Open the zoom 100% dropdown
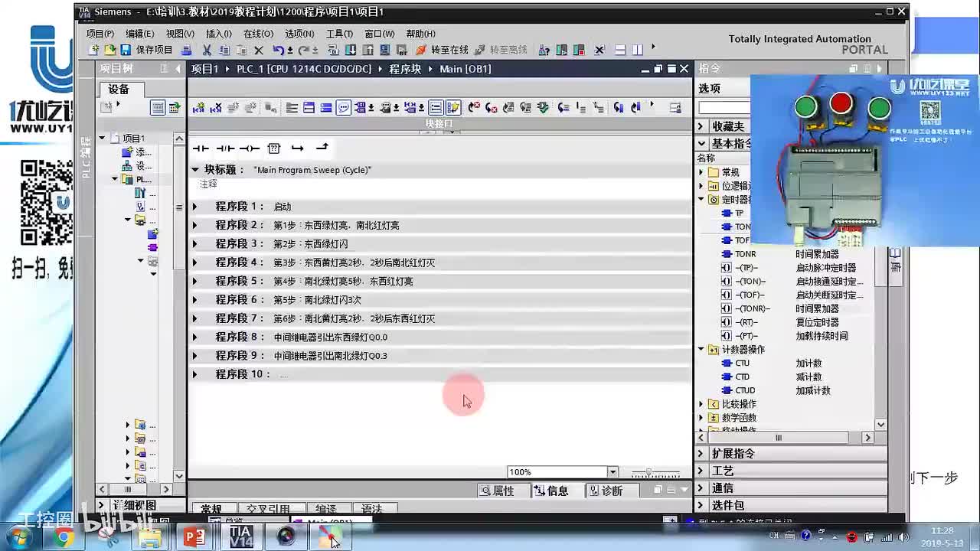 click(612, 472)
